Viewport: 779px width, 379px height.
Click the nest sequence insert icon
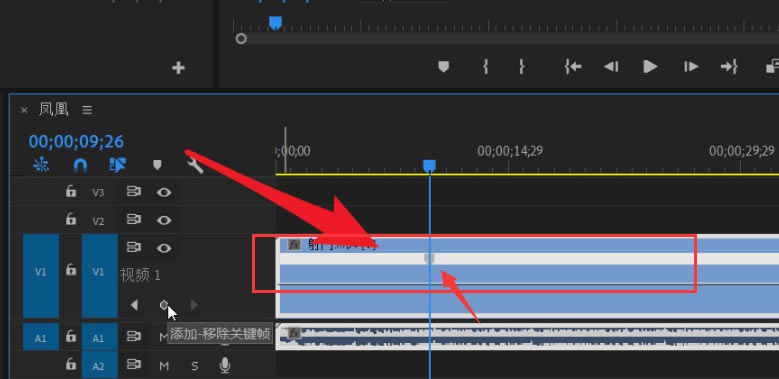(x=41, y=165)
